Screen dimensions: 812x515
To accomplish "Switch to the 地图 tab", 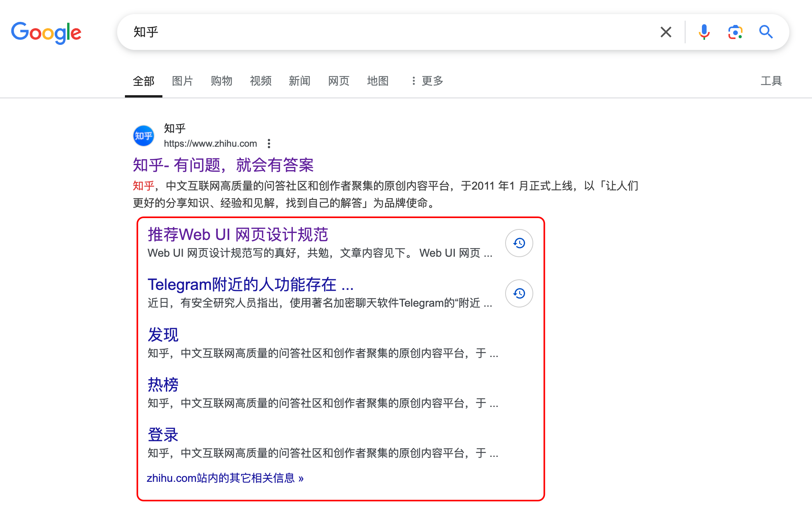I will click(378, 81).
